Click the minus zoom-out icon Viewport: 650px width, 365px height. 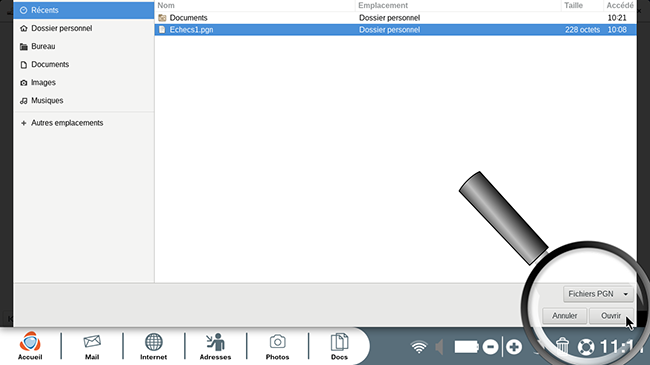490,347
